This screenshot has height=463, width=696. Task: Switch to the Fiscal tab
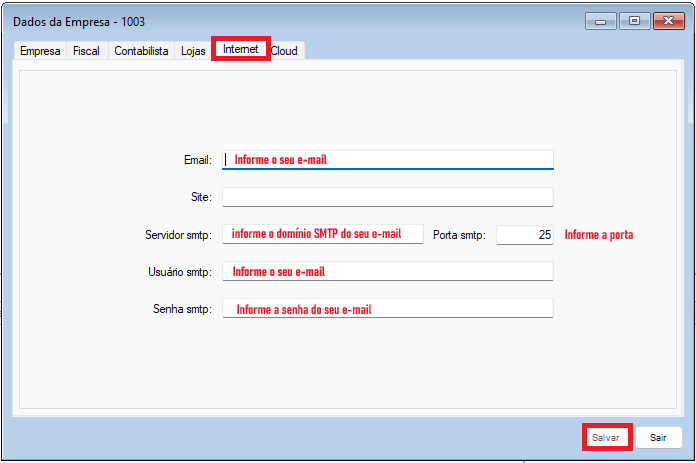[86, 50]
